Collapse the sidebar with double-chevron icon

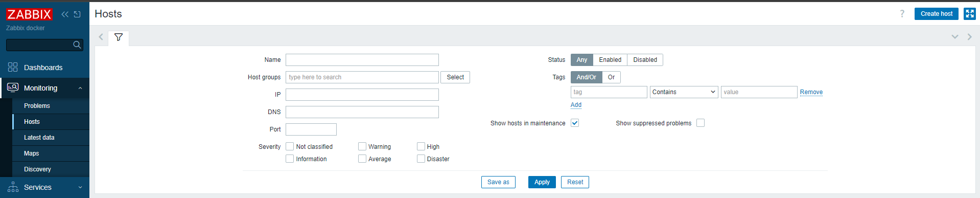click(x=65, y=14)
